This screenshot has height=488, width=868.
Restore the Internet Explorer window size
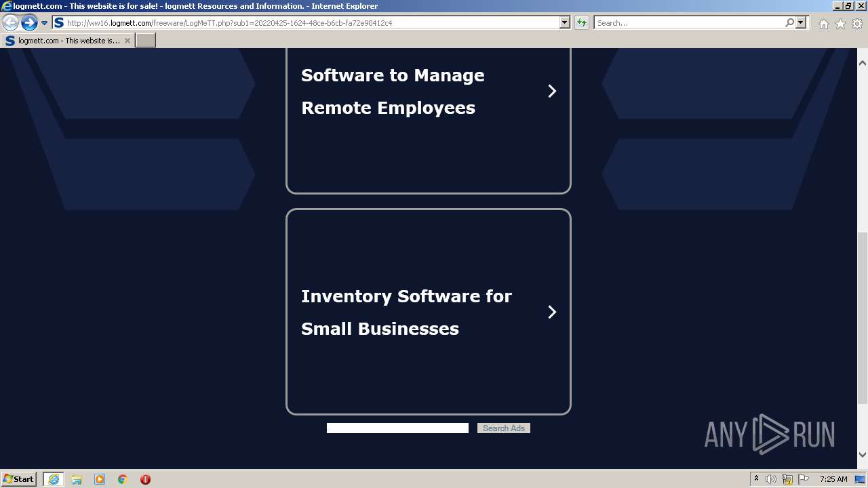[848, 5]
